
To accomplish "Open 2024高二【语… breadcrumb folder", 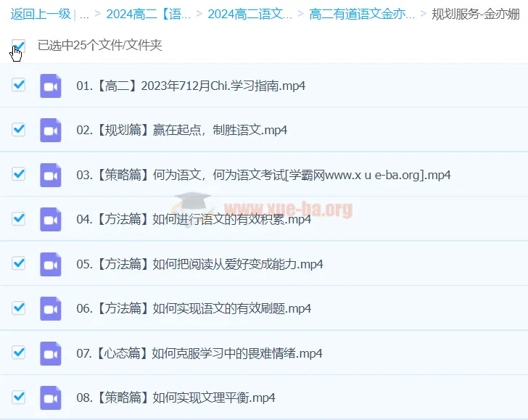I will tap(149, 14).
